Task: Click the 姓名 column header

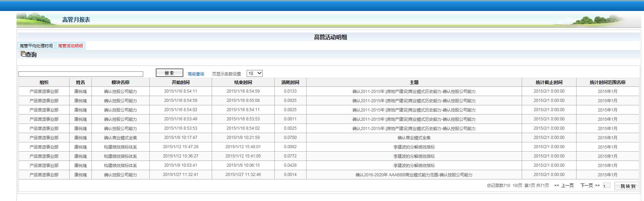Action: click(x=80, y=82)
